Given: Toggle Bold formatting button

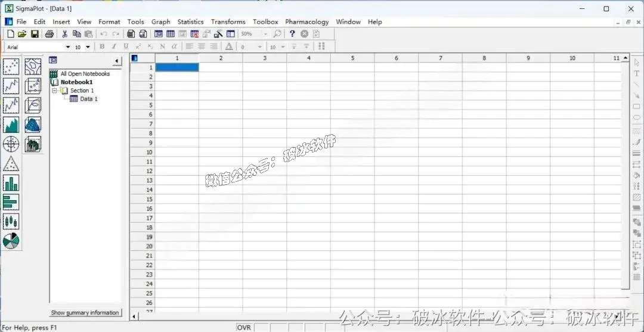Looking at the screenshot, I should [x=102, y=46].
